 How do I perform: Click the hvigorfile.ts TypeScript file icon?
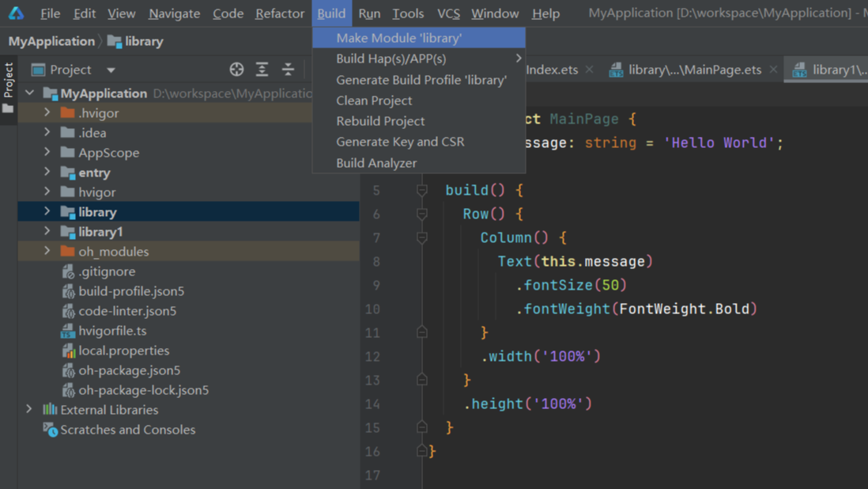click(67, 332)
